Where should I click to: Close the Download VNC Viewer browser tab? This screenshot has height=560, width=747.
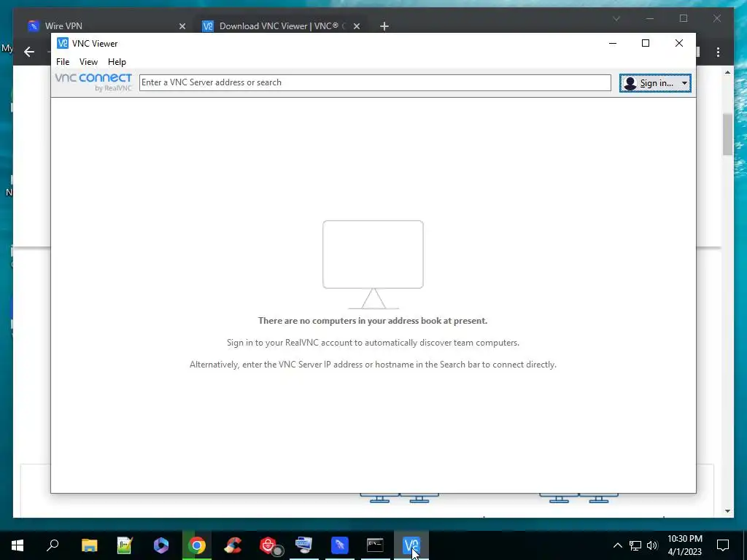tap(356, 26)
